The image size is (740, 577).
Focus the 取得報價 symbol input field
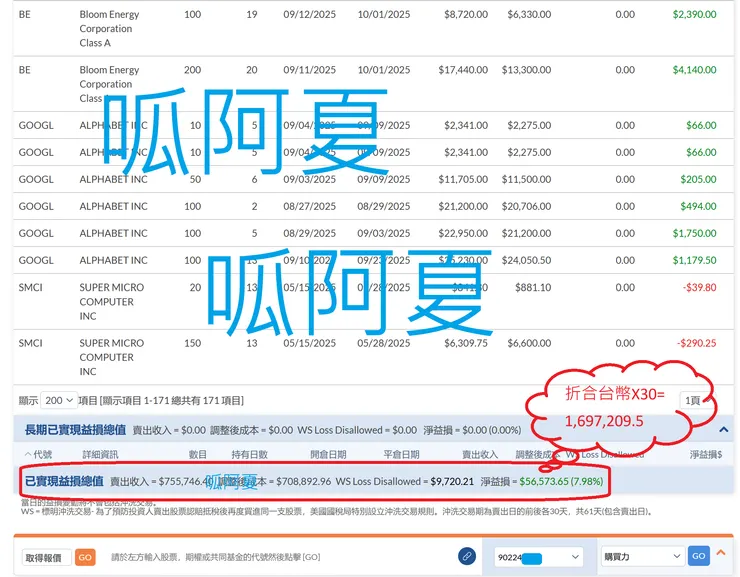[x=47, y=558]
